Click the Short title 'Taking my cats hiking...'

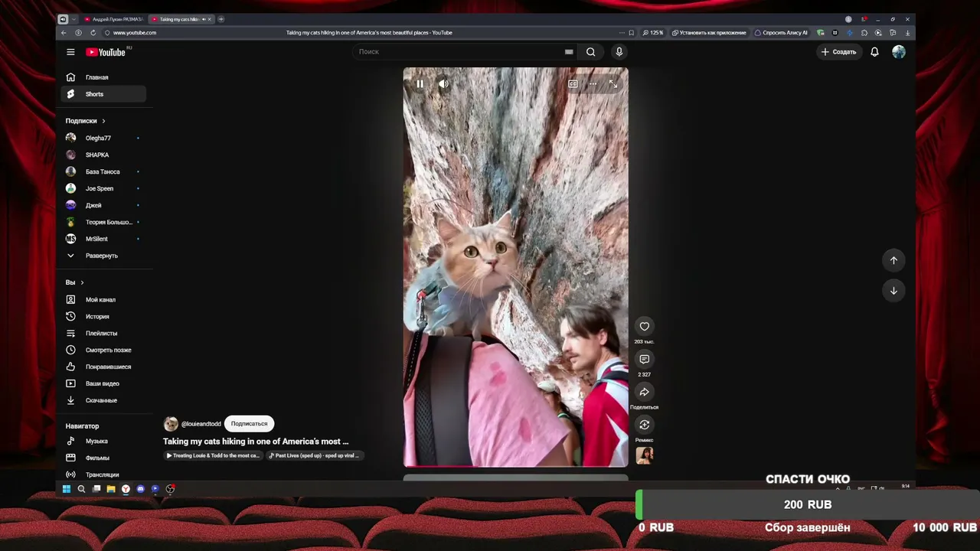(256, 442)
